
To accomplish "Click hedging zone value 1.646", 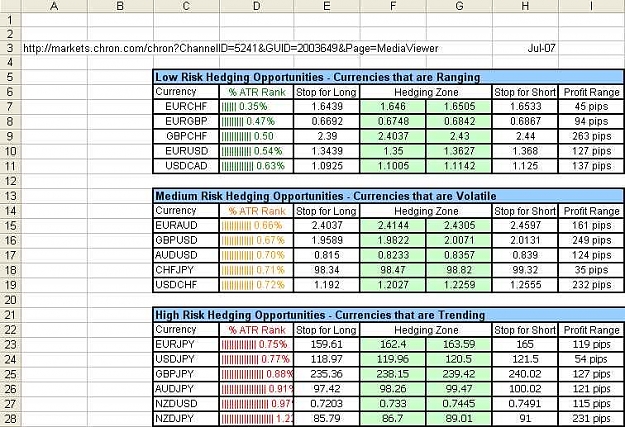I will (x=393, y=106).
